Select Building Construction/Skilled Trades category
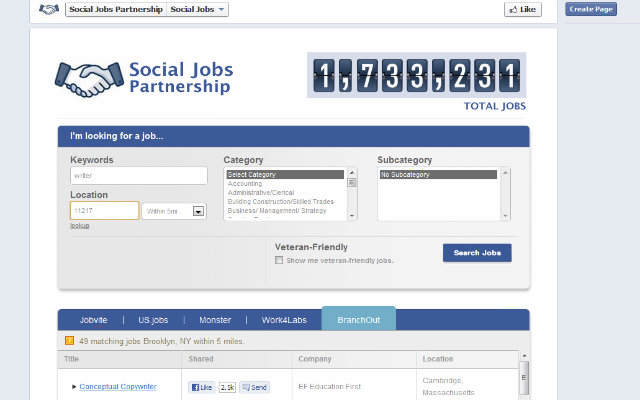The image size is (640, 400). (x=281, y=202)
